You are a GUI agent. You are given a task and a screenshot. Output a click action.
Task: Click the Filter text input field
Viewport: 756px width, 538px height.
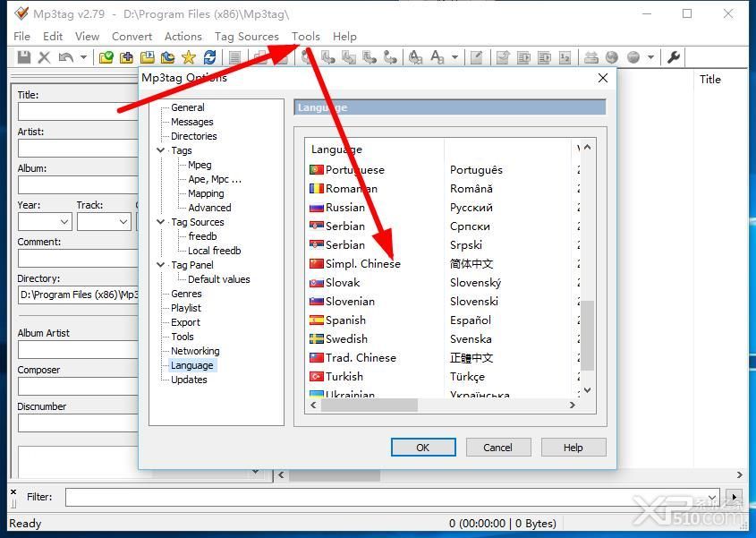point(386,497)
